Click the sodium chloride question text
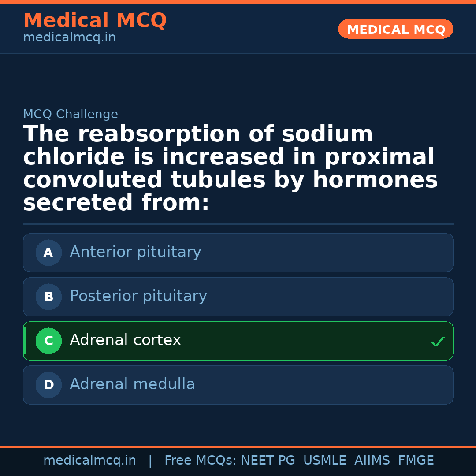 pyautogui.click(x=230, y=168)
